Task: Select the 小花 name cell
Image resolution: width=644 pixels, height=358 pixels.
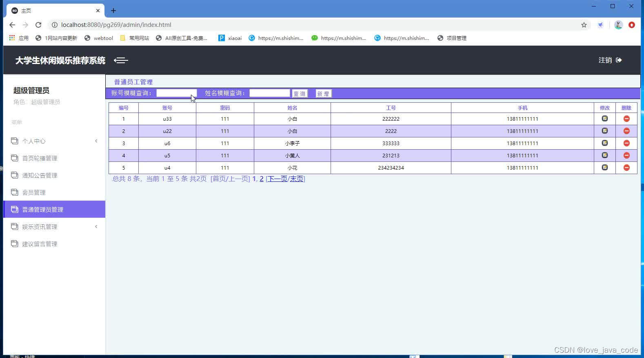Action: pyautogui.click(x=292, y=168)
